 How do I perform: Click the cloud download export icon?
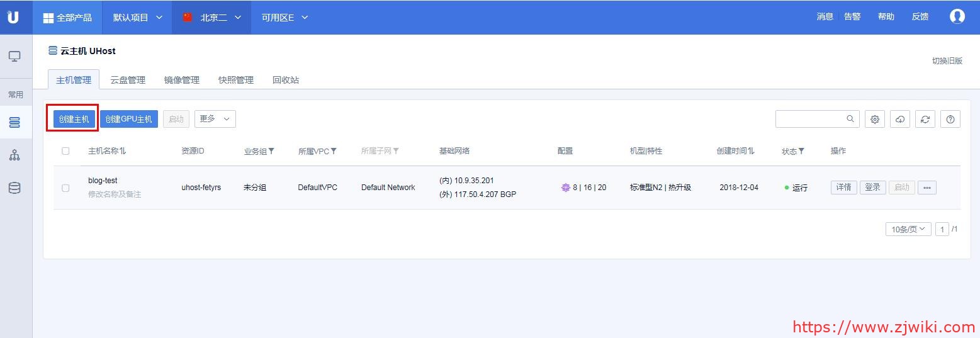(x=900, y=119)
